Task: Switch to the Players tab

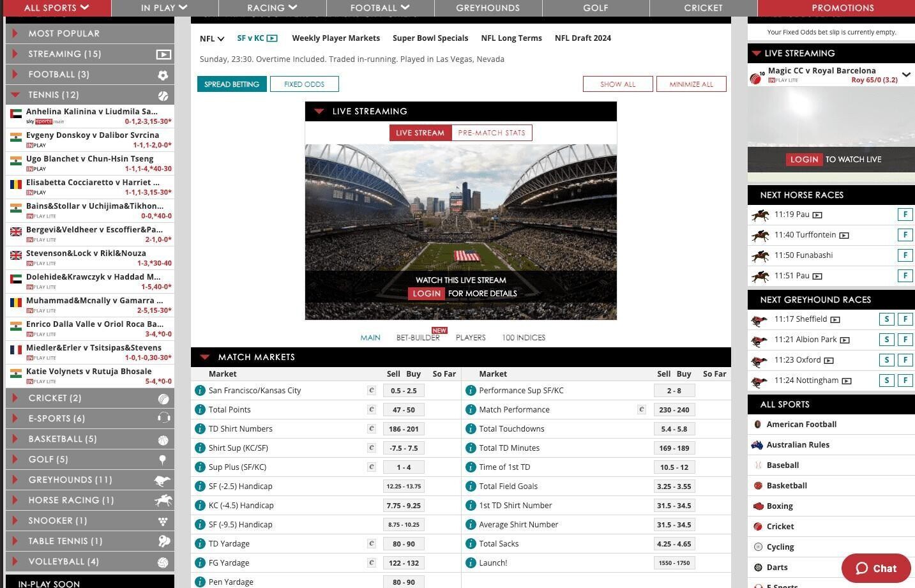Action: click(471, 338)
